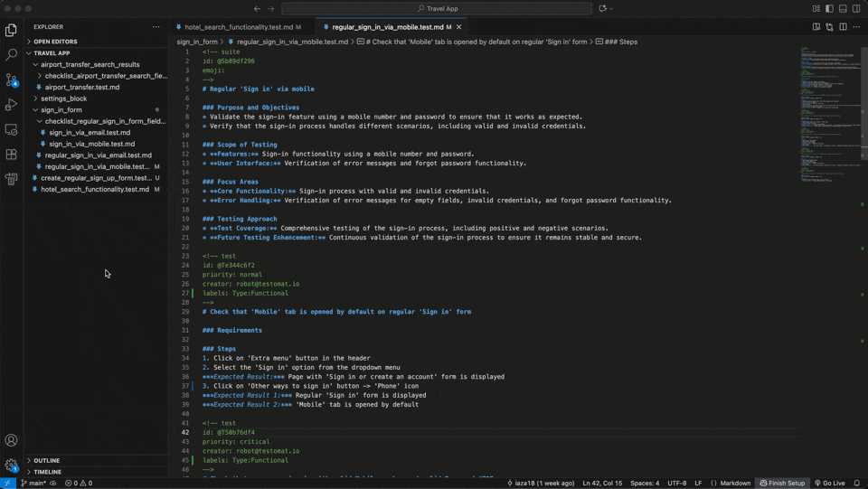This screenshot has height=489, width=868.
Task: Expand the settings_block folder
Action: pyautogui.click(x=63, y=99)
